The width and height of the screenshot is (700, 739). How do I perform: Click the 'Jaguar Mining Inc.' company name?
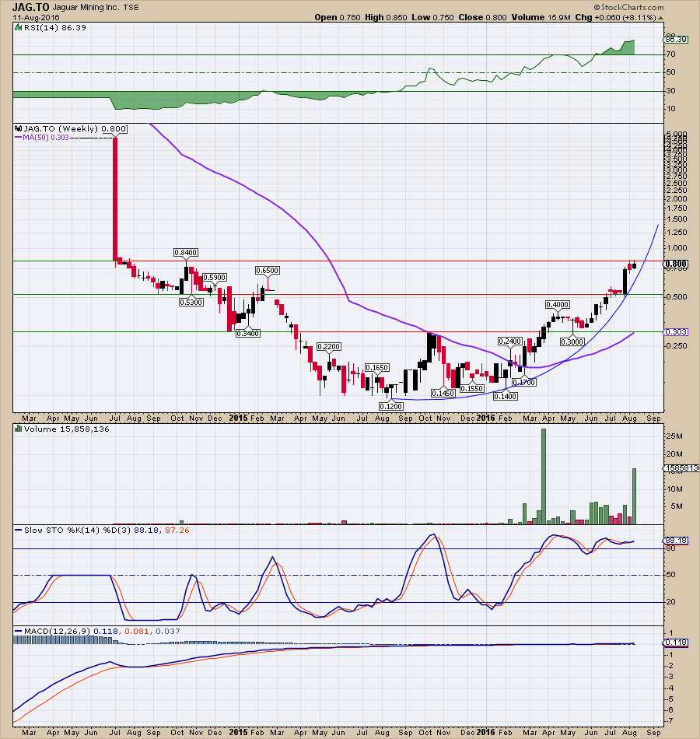click(x=86, y=8)
